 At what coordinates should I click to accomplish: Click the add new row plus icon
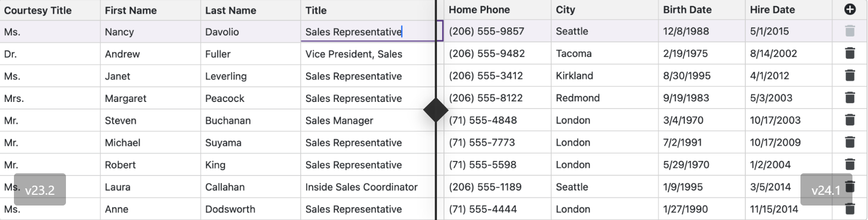coord(850,10)
